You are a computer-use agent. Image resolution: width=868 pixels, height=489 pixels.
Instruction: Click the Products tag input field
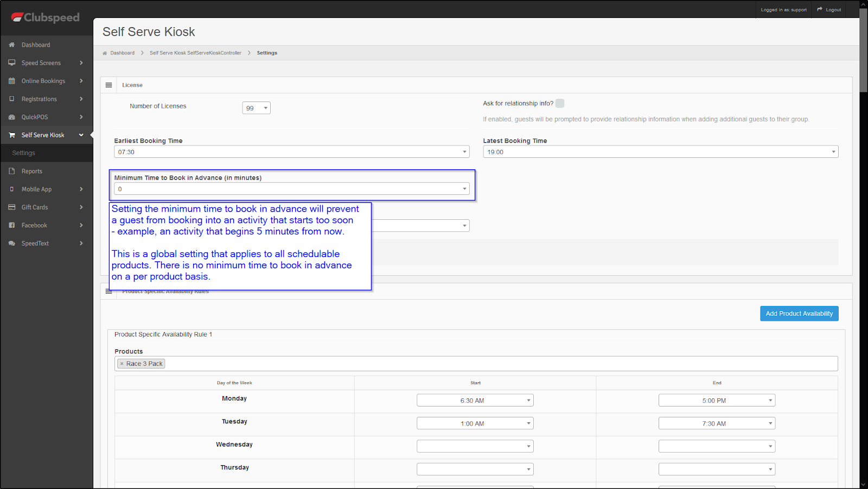click(476, 364)
